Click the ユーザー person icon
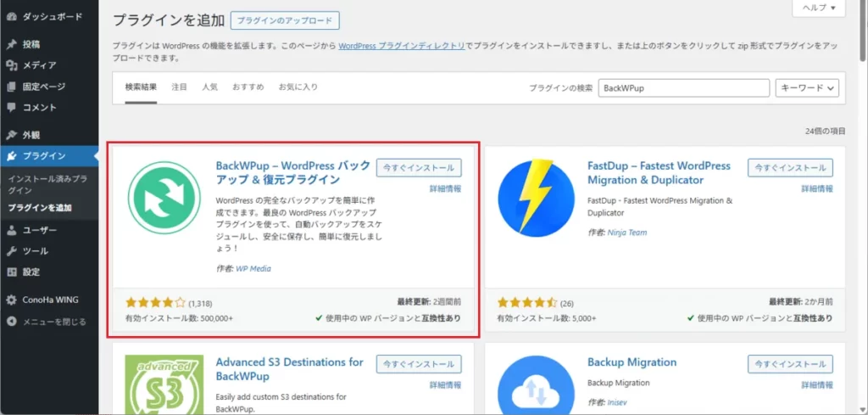The width and height of the screenshot is (868, 415). [11, 230]
